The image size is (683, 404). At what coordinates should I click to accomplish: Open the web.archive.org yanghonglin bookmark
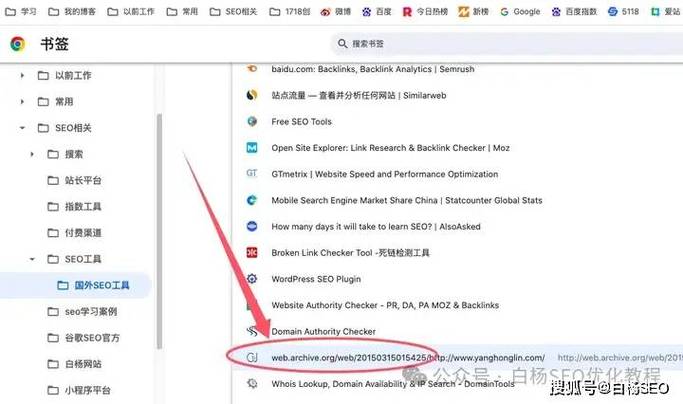[408, 357]
